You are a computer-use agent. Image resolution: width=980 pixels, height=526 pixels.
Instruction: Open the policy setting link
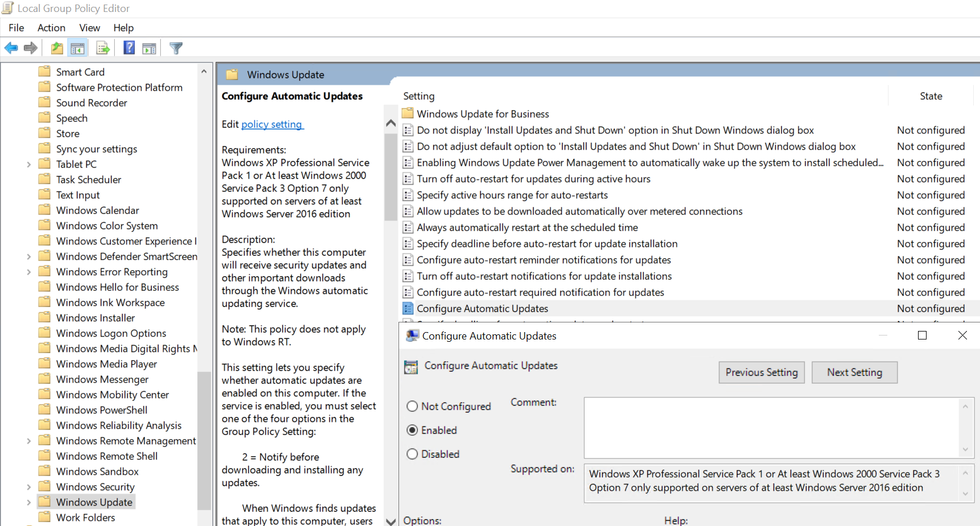(272, 124)
